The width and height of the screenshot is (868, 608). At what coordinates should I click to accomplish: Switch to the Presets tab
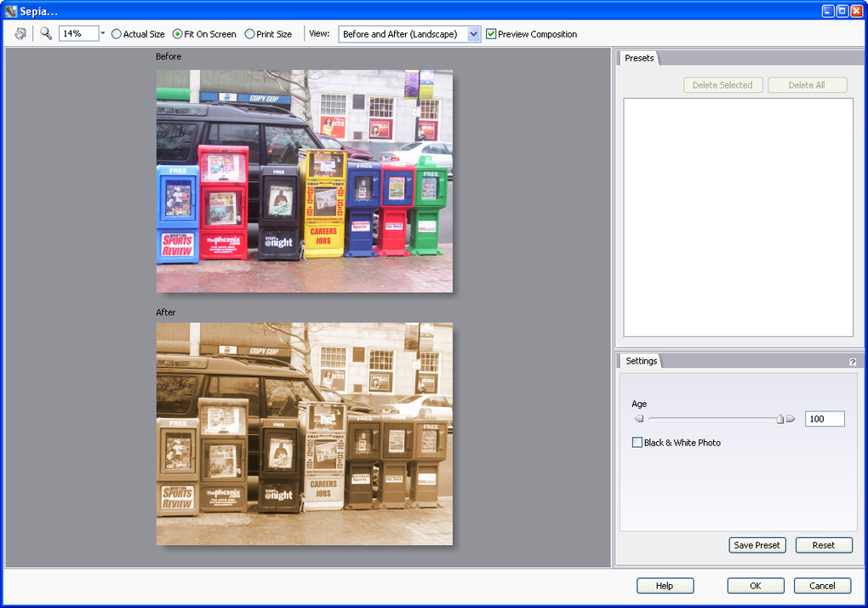click(x=639, y=58)
